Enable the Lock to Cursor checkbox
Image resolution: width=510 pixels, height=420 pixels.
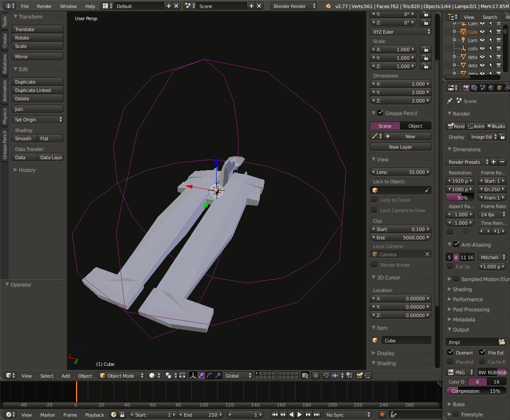click(374, 200)
